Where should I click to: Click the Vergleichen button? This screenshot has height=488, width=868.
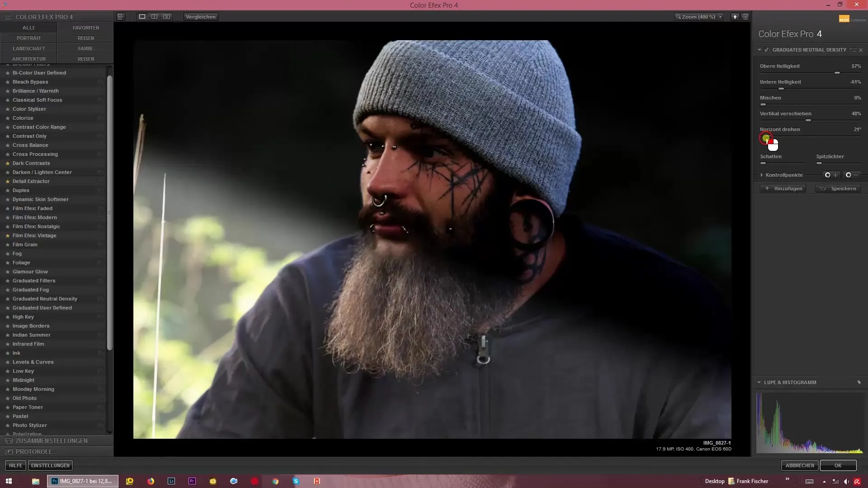[200, 17]
